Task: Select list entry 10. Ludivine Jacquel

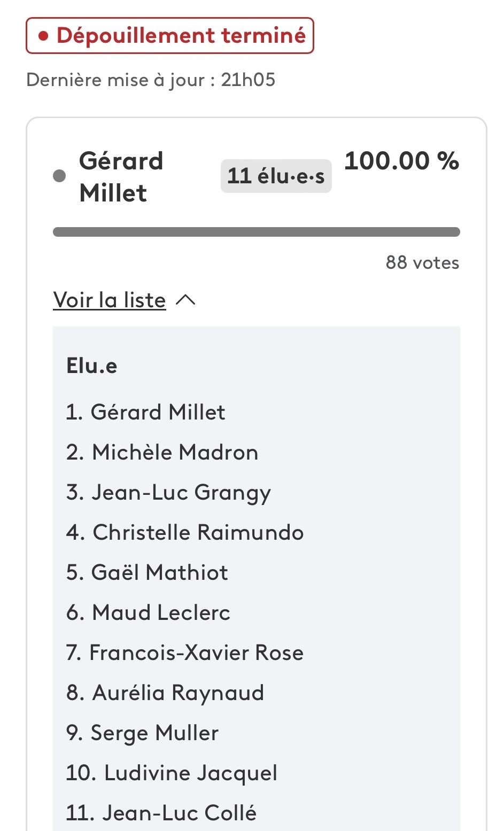Action: coord(172,773)
